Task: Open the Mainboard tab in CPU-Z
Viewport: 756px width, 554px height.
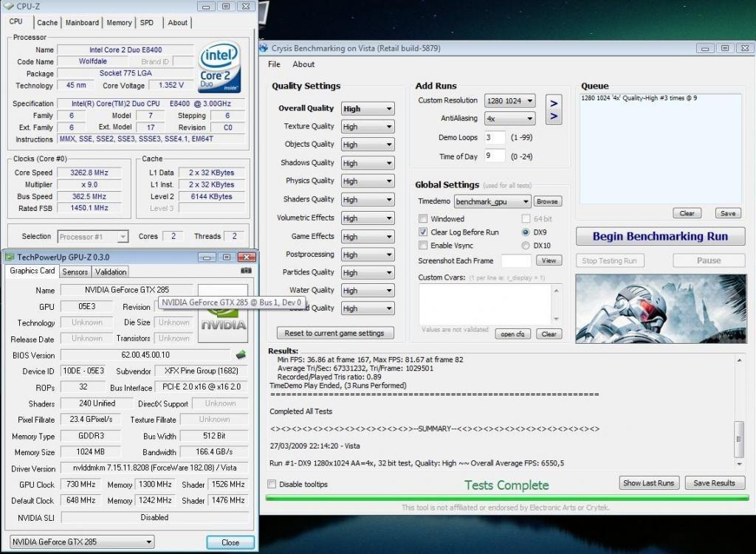Action: pos(82,23)
